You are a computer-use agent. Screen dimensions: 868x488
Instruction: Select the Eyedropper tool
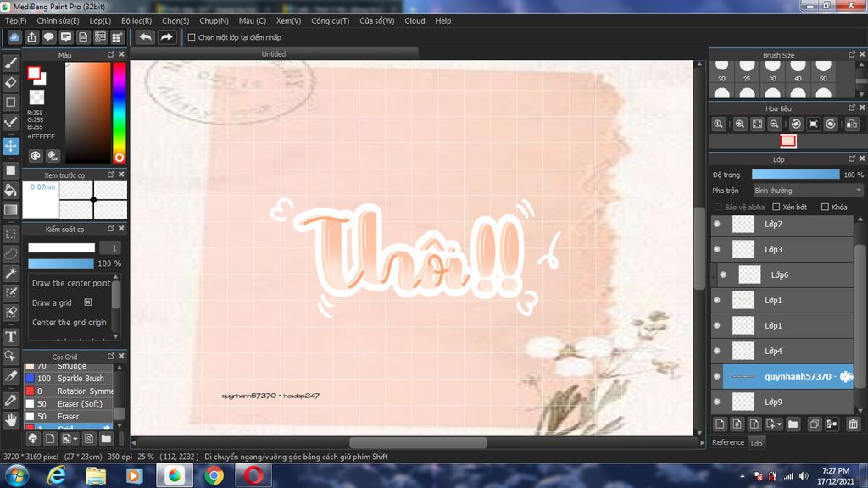click(10, 400)
